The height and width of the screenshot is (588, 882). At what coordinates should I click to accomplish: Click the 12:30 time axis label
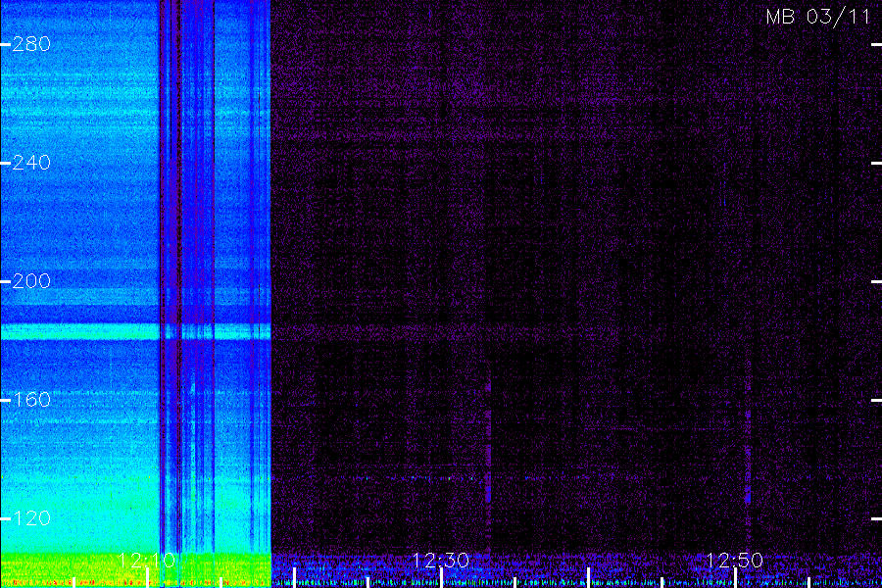pyautogui.click(x=440, y=560)
